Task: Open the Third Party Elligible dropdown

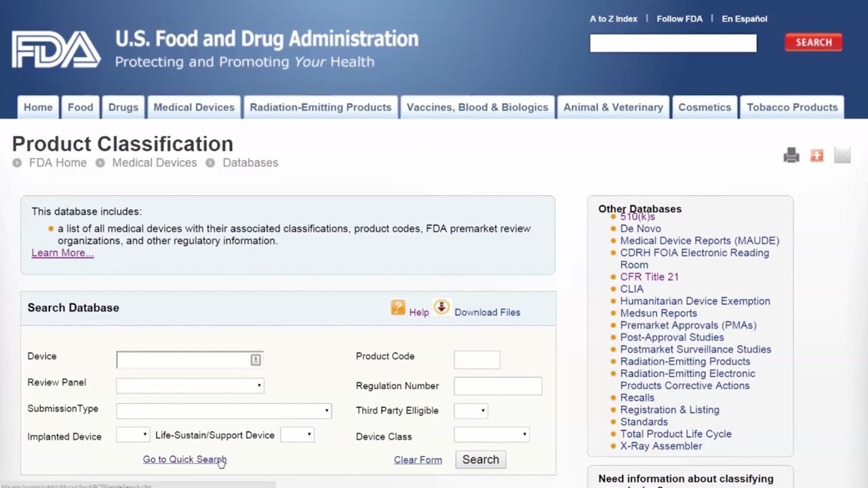Action: 471,411
